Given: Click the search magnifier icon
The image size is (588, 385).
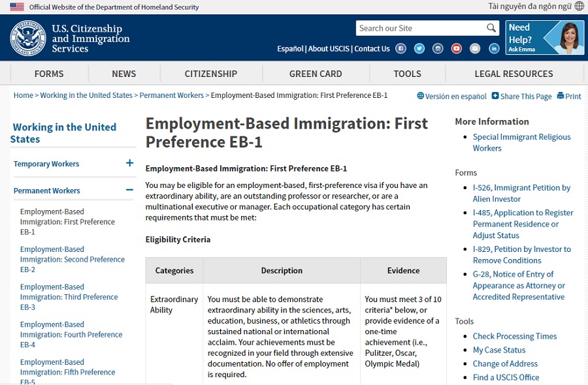Looking at the screenshot, I should tap(491, 27).
